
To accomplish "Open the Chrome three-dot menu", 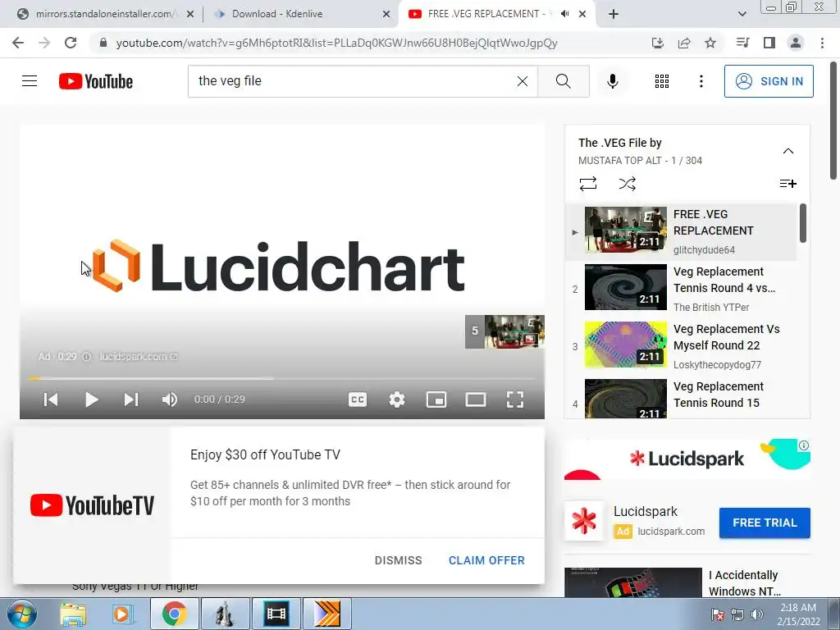I will pos(822,43).
